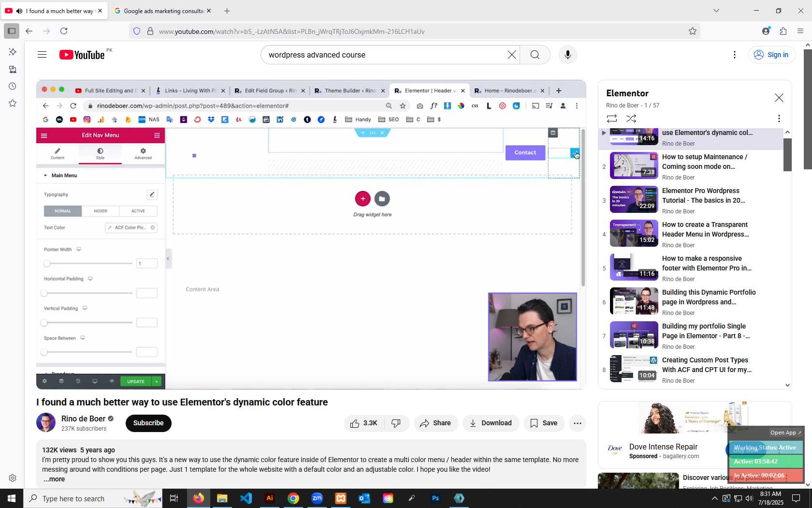Close the Elementor playlist panel
This screenshot has height=508, width=812.
pyautogui.click(x=779, y=98)
